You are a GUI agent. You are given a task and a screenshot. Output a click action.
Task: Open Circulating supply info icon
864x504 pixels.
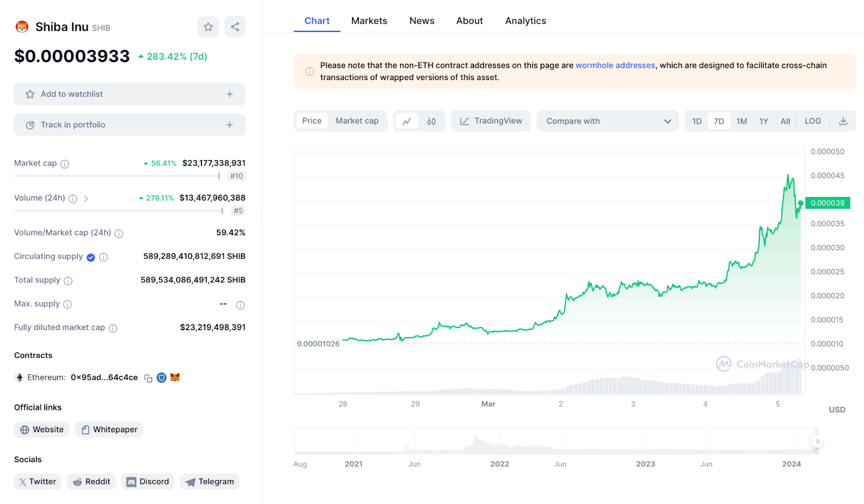pyautogui.click(x=104, y=257)
